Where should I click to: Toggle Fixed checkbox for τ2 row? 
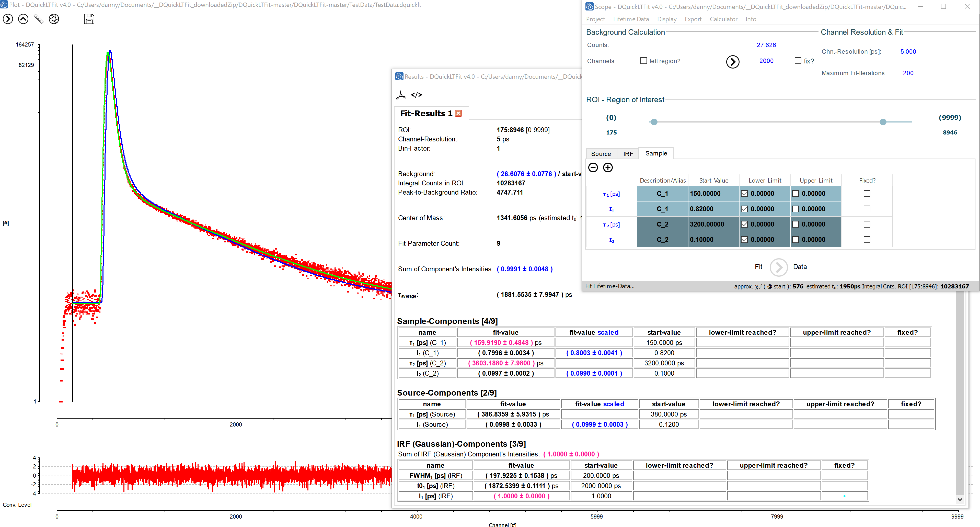pyautogui.click(x=867, y=225)
